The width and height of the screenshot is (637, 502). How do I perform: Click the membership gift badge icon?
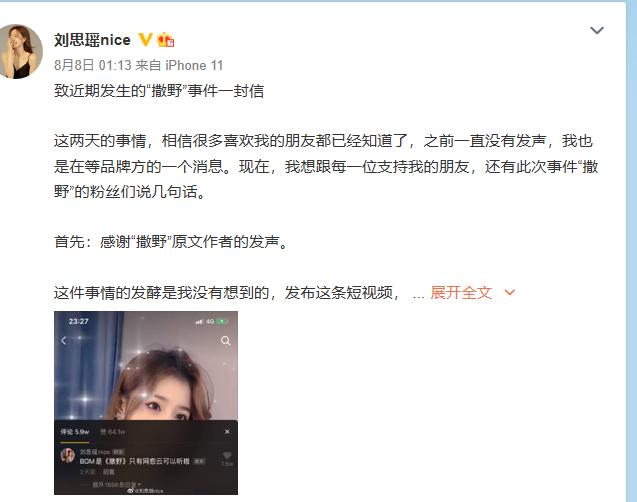pyautogui.click(x=166, y=40)
